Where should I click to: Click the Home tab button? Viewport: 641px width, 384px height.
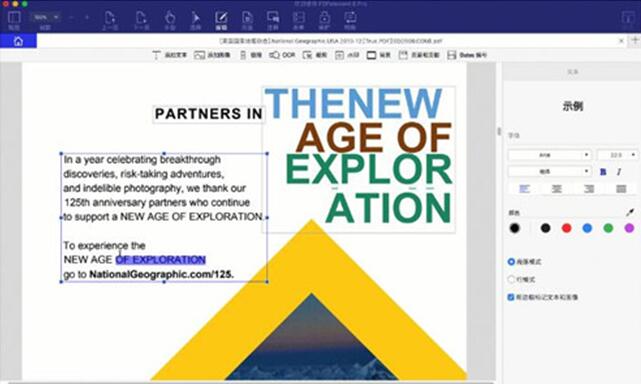[18, 41]
